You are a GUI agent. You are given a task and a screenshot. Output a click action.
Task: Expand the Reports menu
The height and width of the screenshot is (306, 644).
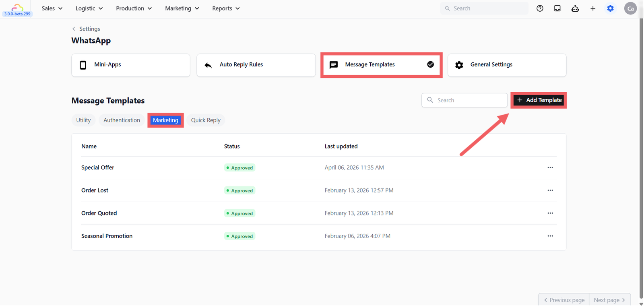[226, 8]
